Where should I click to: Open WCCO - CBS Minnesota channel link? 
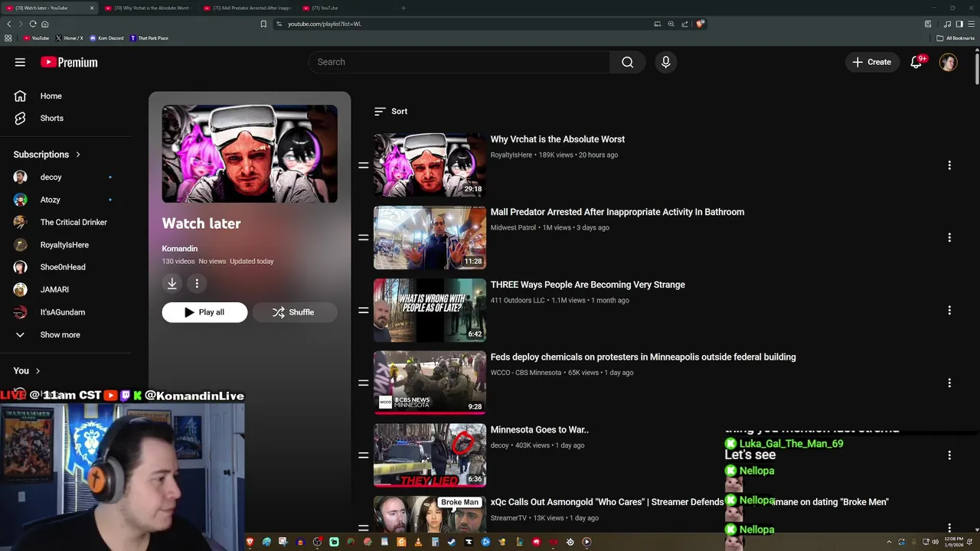point(526,373)
